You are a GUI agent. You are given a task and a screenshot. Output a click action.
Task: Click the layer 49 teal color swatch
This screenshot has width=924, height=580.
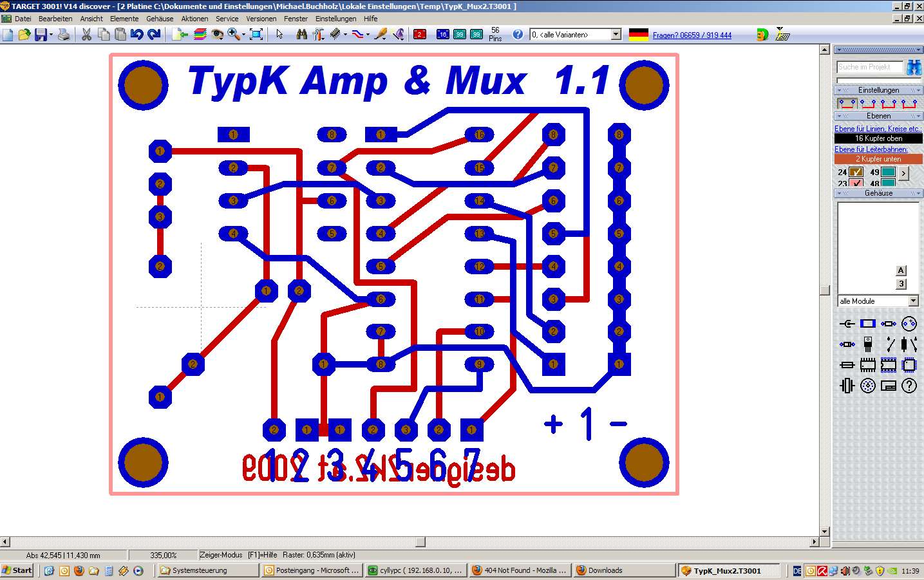[888, 172]
